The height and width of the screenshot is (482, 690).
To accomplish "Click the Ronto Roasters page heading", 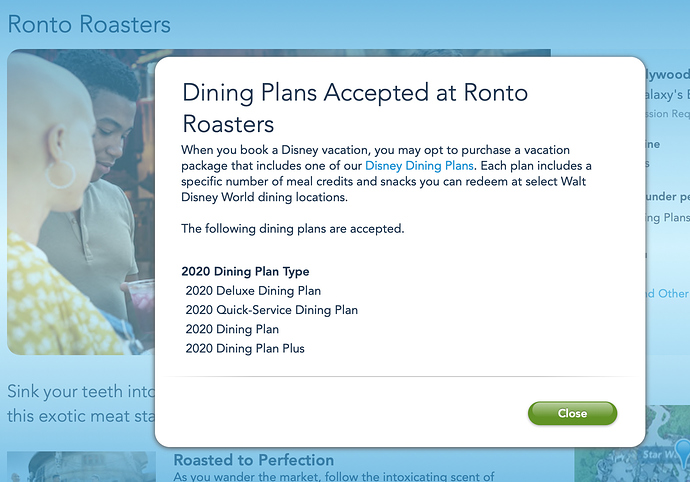I will [x=89, y=24].
